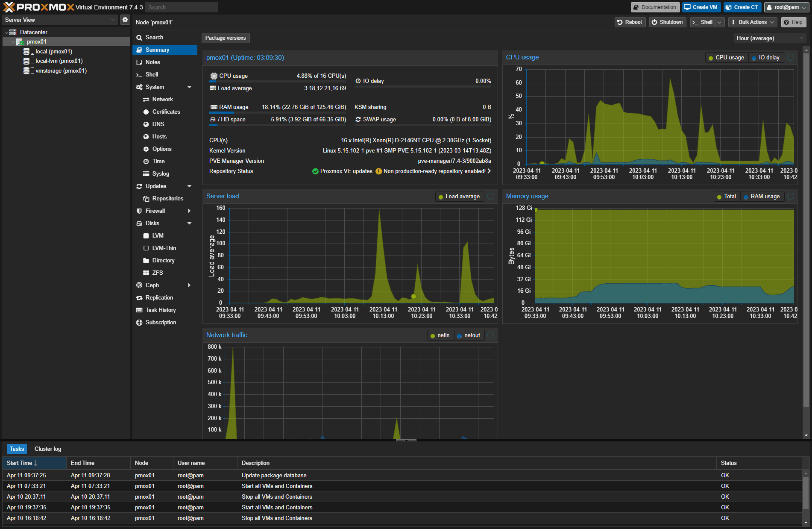812x529 pixels.
Task: Click the RAM usage progress bar
Action: (x=278, y=112)
